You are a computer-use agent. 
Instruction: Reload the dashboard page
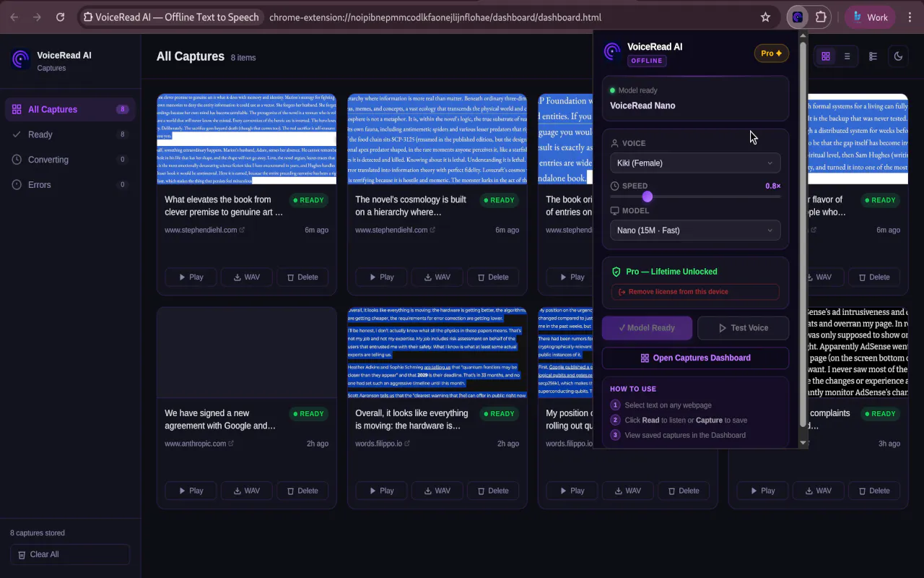pyautogui.click(x=61, y=17)
